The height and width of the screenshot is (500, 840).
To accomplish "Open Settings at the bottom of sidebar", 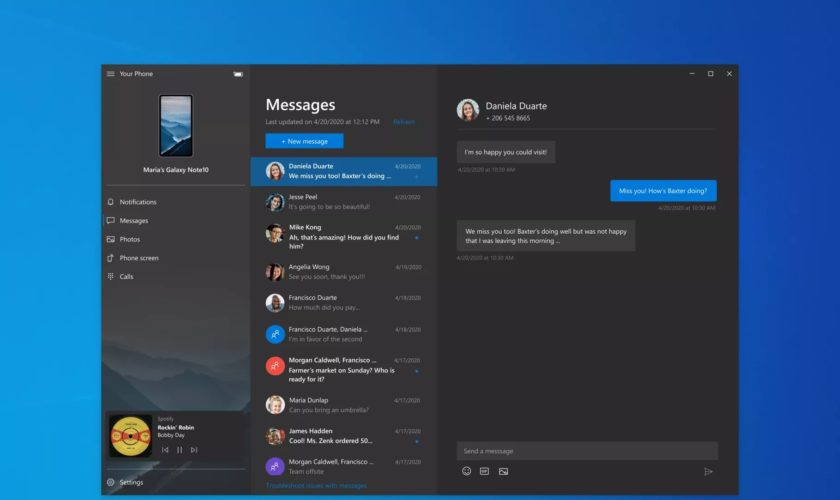I will pos(130,482).
